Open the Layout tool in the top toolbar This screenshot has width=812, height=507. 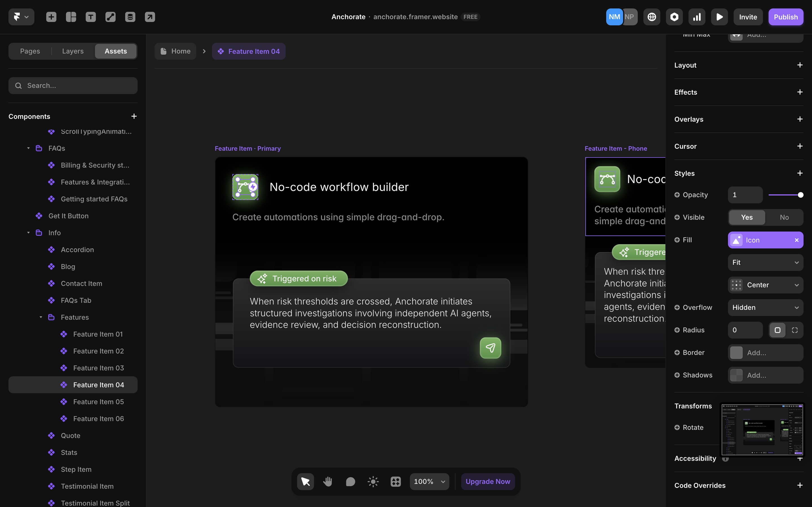(x=71, y=17)
